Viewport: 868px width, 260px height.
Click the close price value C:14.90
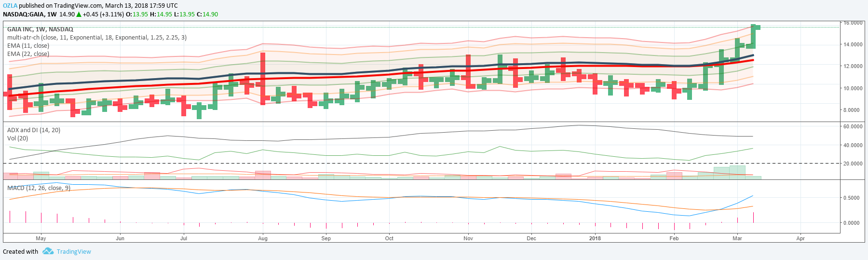[207, 14]
